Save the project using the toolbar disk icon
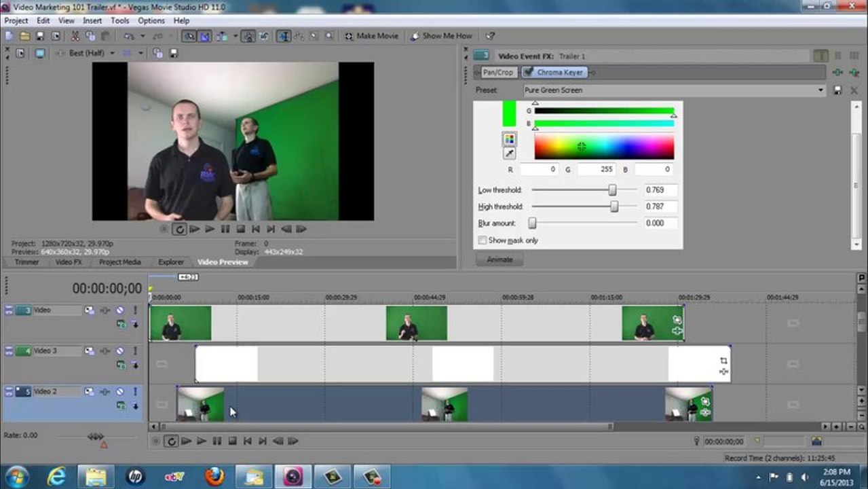 pos(40,36)
